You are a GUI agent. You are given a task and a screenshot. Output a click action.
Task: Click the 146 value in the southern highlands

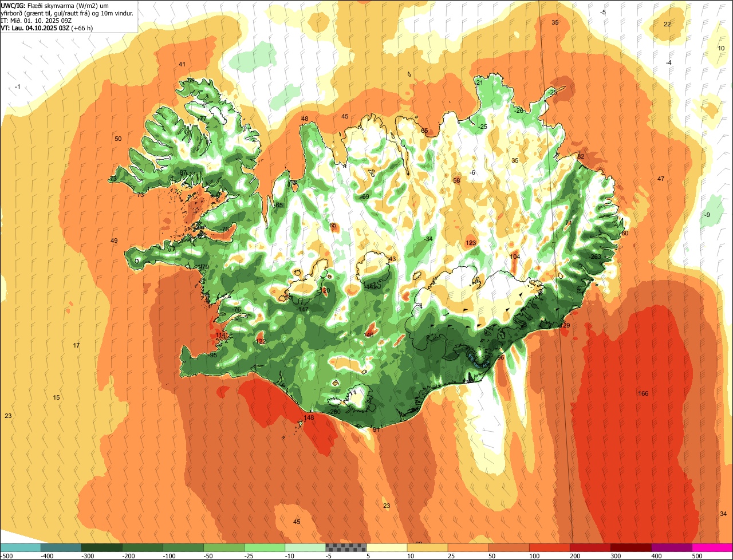point(369,335)
